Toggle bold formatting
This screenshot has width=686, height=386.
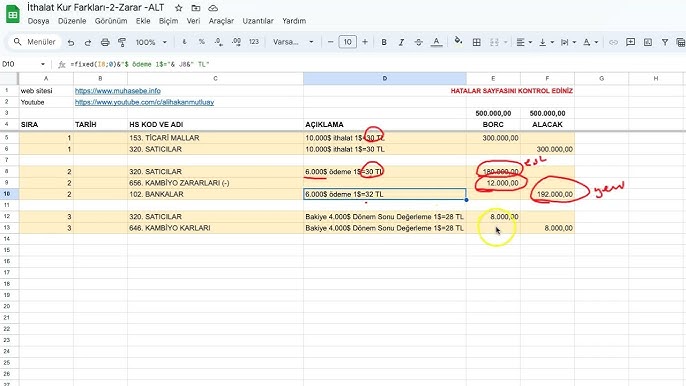click(384, 42)
